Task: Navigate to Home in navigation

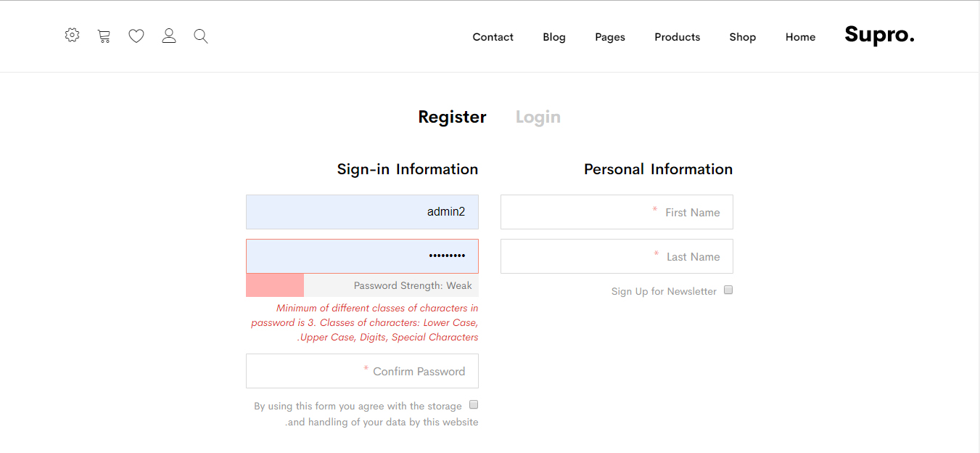Action: [x=800, y=37]
